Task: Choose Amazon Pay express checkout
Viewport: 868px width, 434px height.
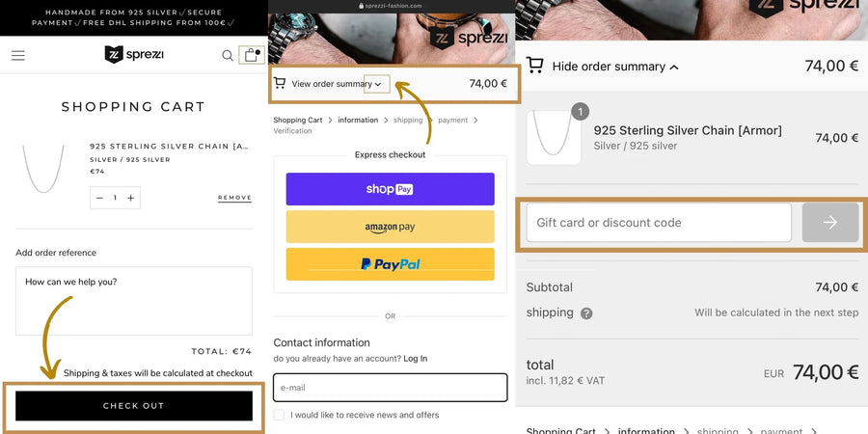Action: point(390,227)
